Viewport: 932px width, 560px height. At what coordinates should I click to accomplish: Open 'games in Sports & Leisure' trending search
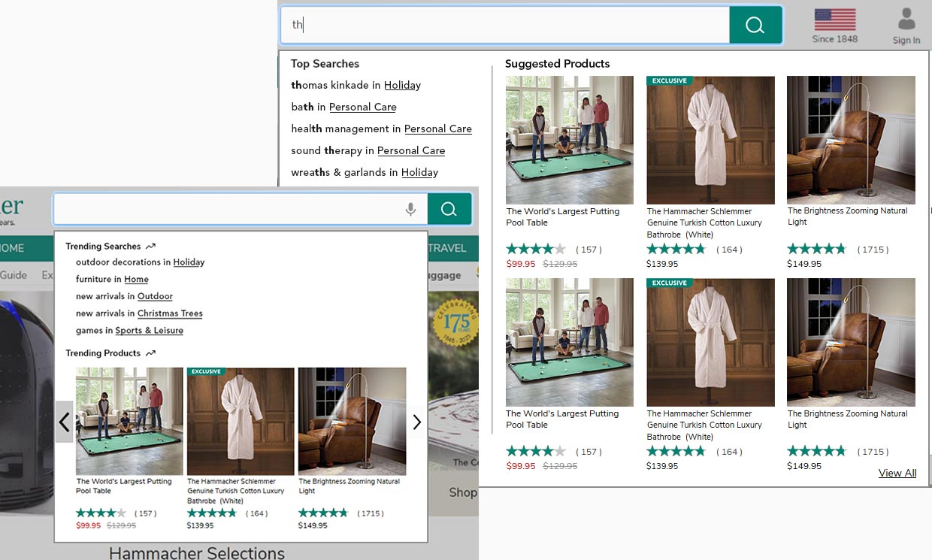129,330
